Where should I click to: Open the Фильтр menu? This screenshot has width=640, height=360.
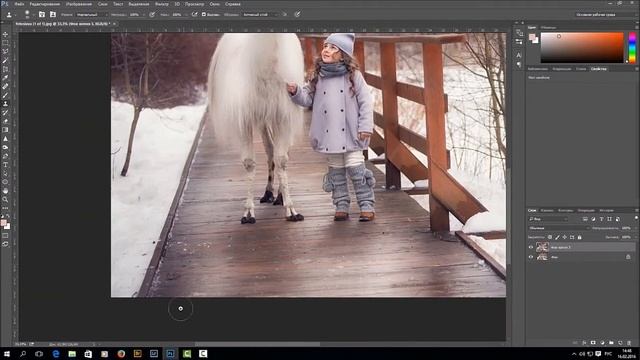(162, 4)
